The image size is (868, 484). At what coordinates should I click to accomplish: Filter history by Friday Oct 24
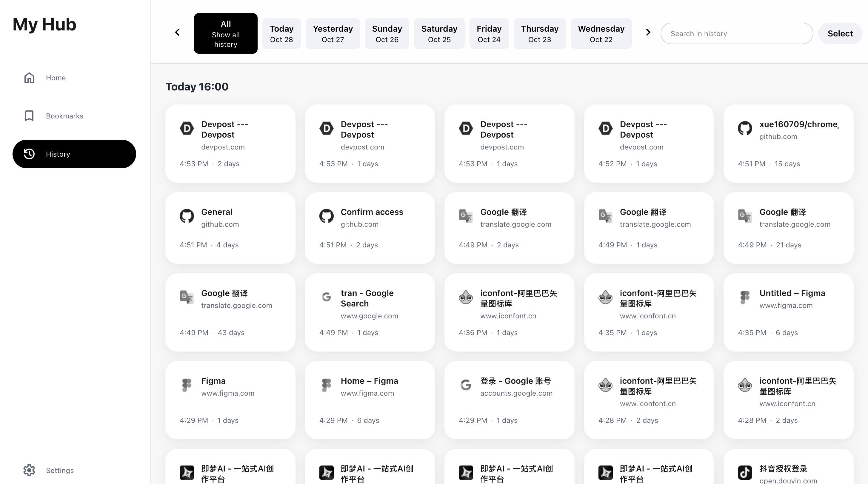[x=489, y=33]
